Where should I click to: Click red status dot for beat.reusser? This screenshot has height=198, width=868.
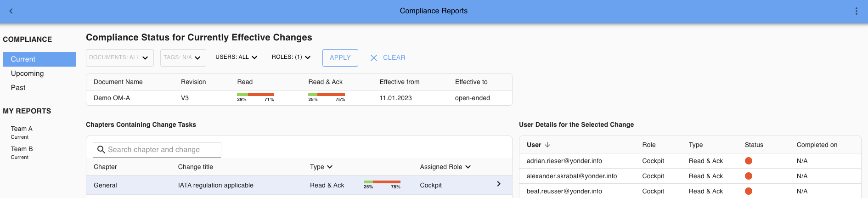(x=749, y=191)
